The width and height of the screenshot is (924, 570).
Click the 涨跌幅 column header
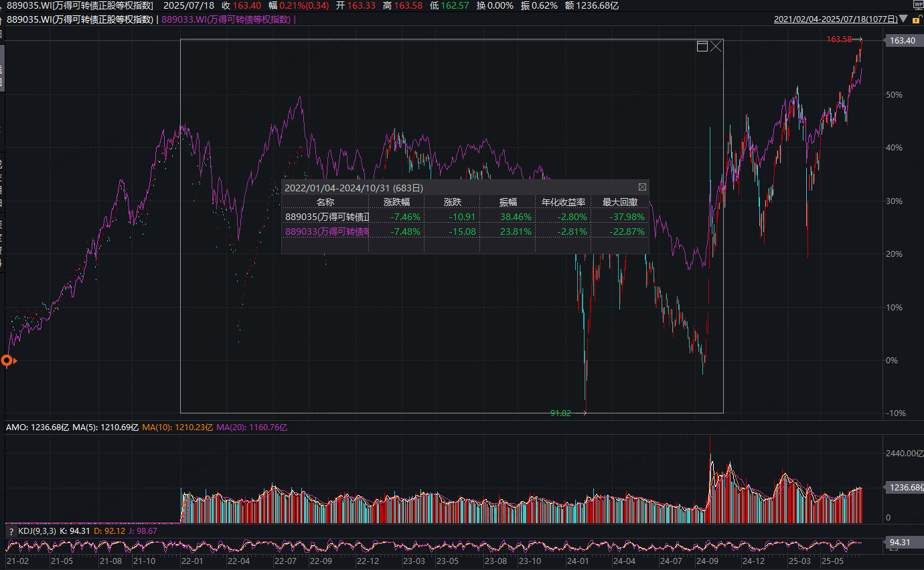tap(396, 201)
